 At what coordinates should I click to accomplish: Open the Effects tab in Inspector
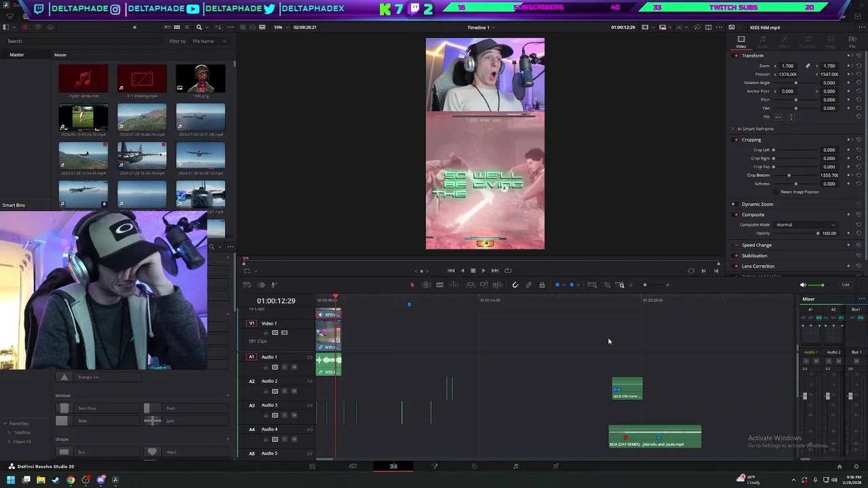pos(785,42)
